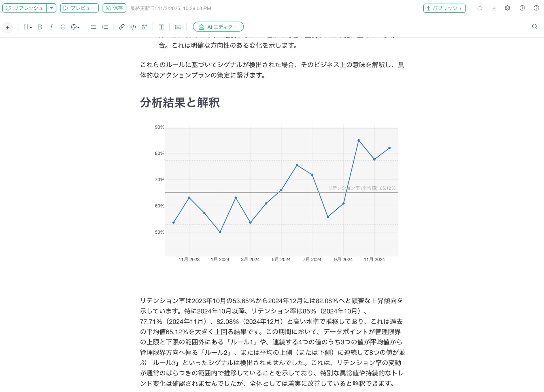This screenshot has width=544, height=392.
Task: Publish the note via パブリッシュ
Action: [444, 8]
